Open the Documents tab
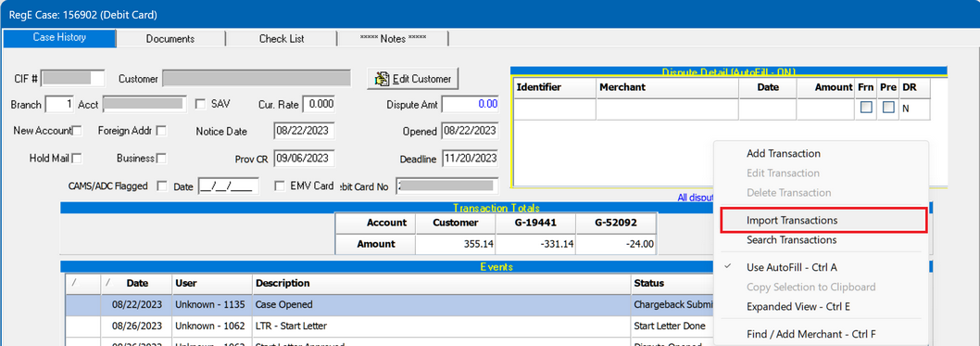 pyautogui.click(x=170, y=39)
